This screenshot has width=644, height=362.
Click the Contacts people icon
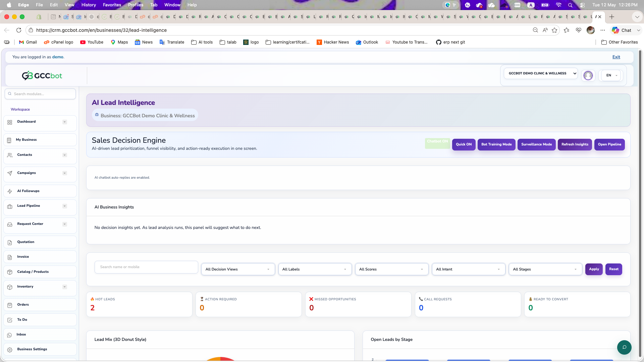pos(10,155)
